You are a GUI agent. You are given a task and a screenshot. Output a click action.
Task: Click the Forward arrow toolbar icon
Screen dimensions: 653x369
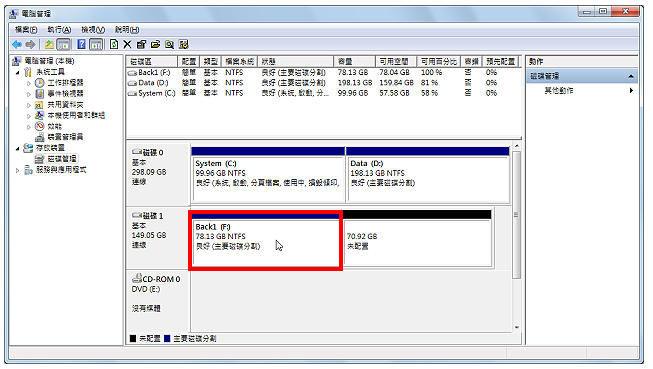(x=30, y=44)
